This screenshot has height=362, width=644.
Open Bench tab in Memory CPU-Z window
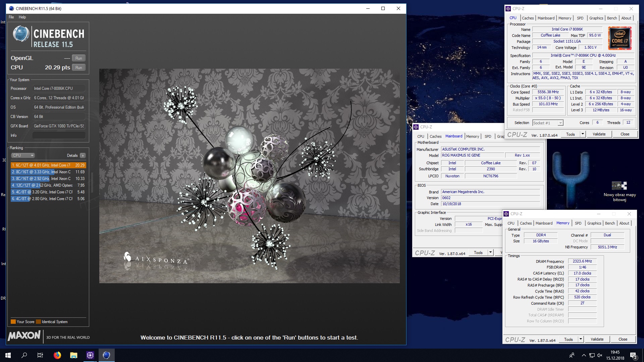(x=610, y=223)
